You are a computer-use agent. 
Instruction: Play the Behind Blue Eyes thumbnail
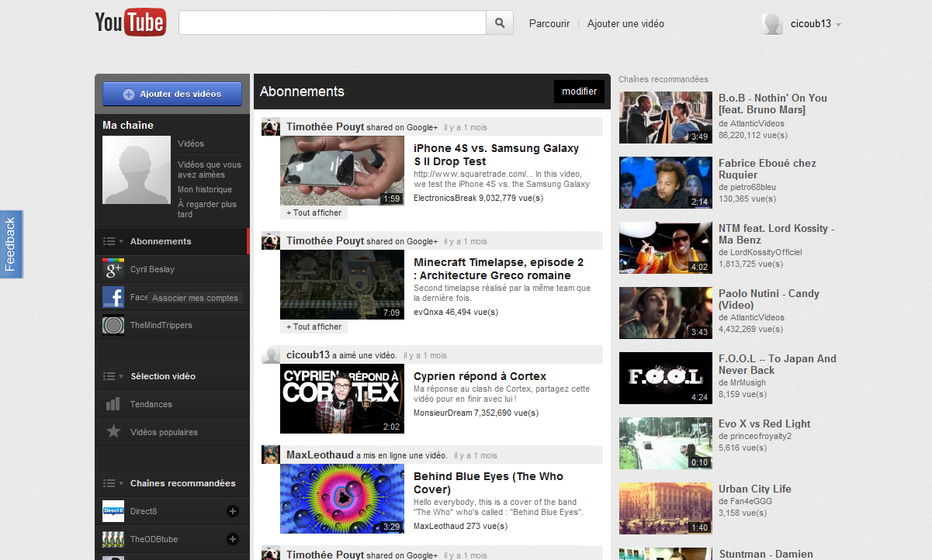pyautogui.click(x=342, y=499)
